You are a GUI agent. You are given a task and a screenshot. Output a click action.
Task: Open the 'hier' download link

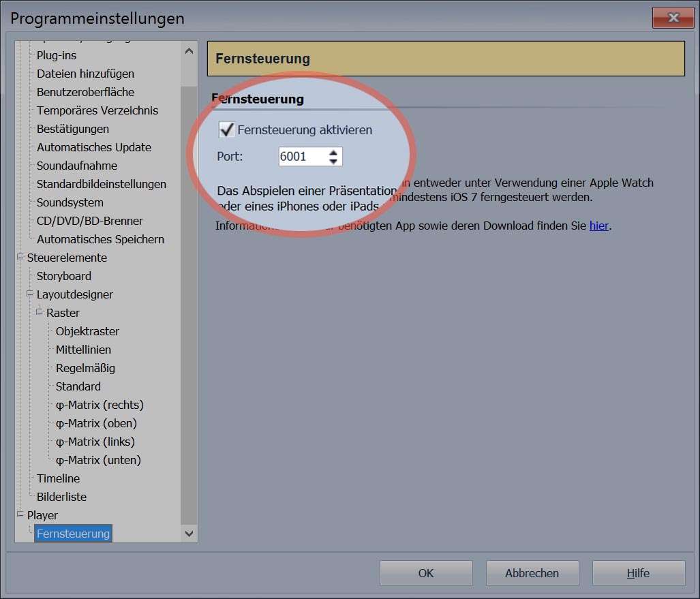(x=599, y=226)
